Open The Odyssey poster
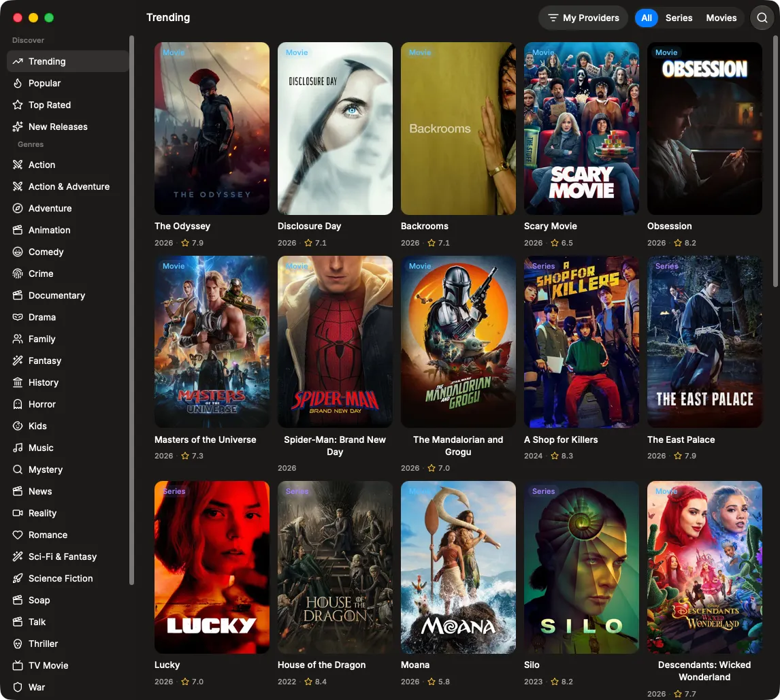 pyautogui.click(x=212, y=129)
